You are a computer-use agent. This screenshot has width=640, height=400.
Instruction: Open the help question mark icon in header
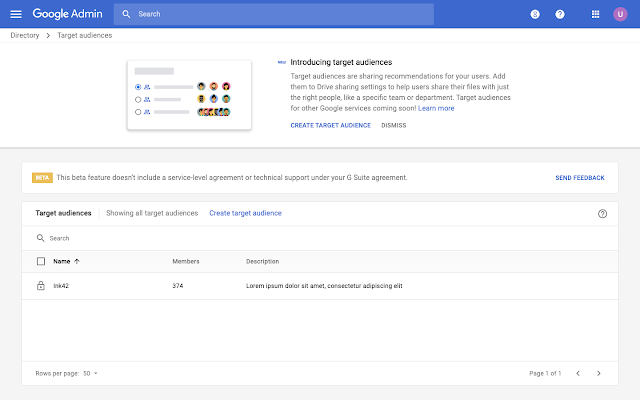[x=560, y=14]
